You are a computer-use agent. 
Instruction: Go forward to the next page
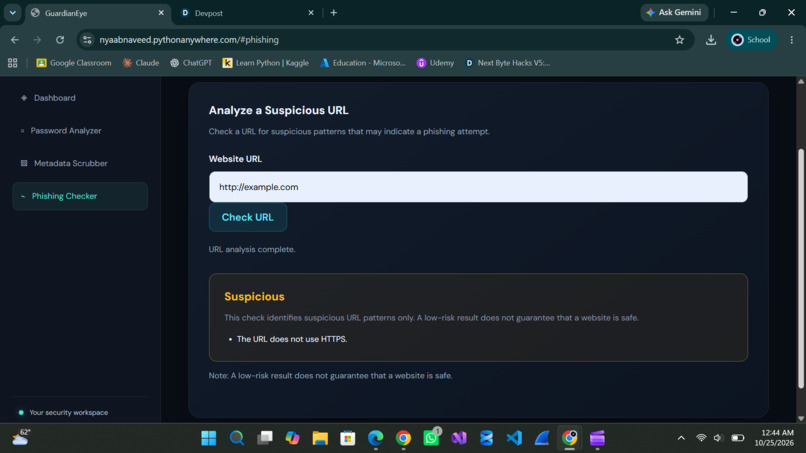(x=37, y=40)
